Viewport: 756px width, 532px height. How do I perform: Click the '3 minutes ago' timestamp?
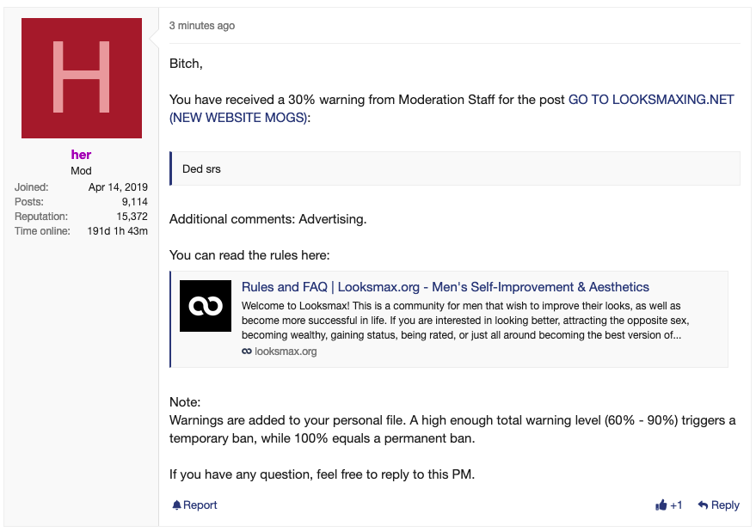pyautogui.click(x=202, y=26)
